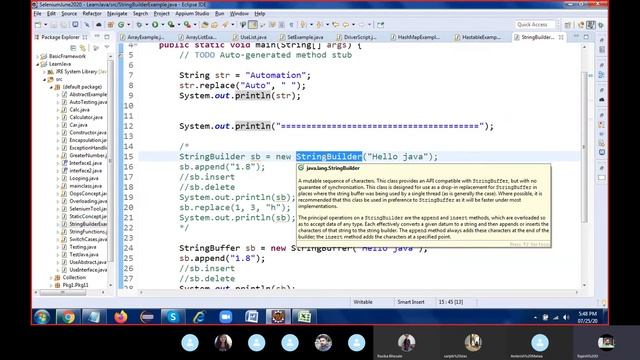Open the File menu
The width and height of the screenshot is (640, 360).
pos(38,13)
